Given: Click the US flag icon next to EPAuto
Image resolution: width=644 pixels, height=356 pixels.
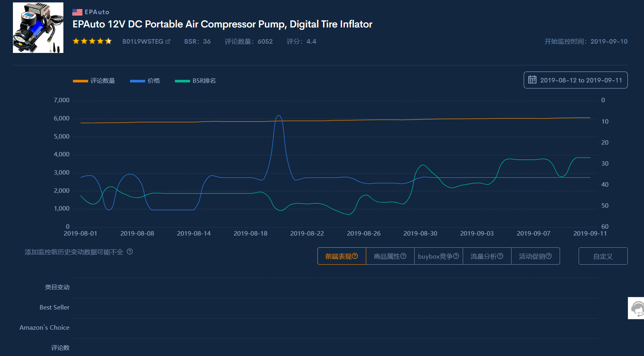Looking at the screenshot, I should 78,12.
